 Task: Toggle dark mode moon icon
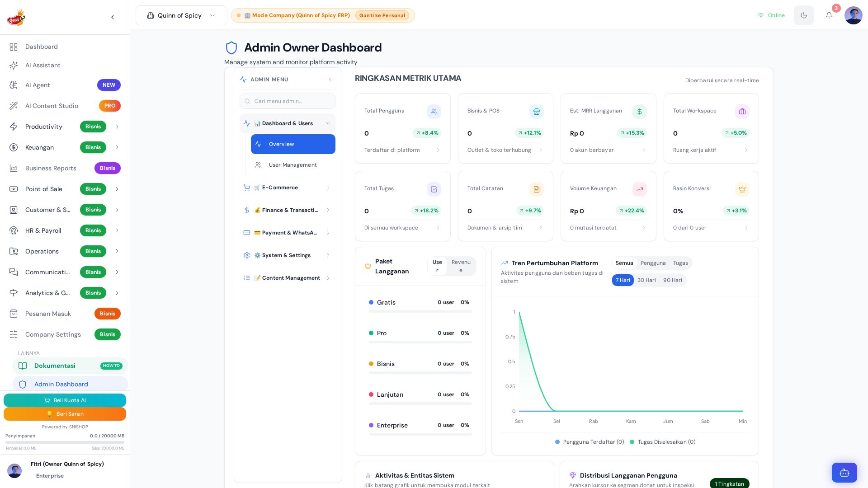[803, 15]
